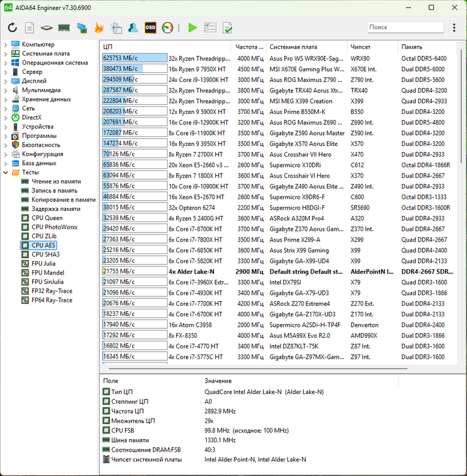Click the results checklist toolbar icon
467x476 pixels.
210,28
